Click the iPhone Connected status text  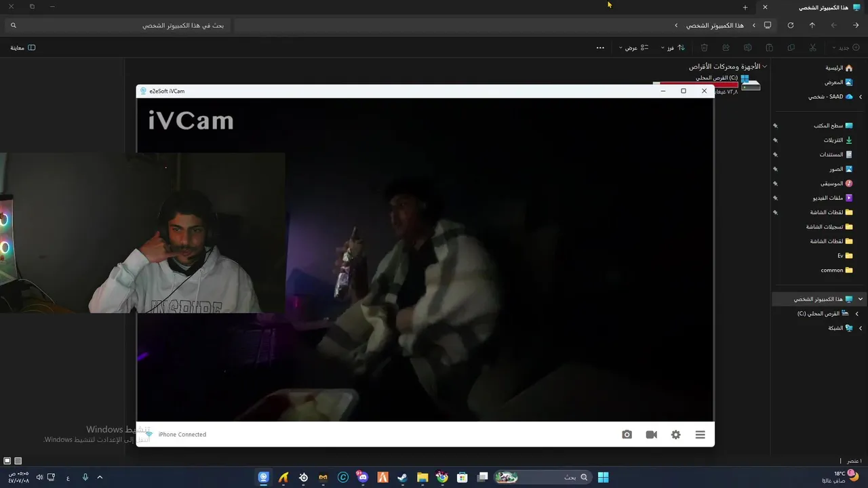pos(182,434)
